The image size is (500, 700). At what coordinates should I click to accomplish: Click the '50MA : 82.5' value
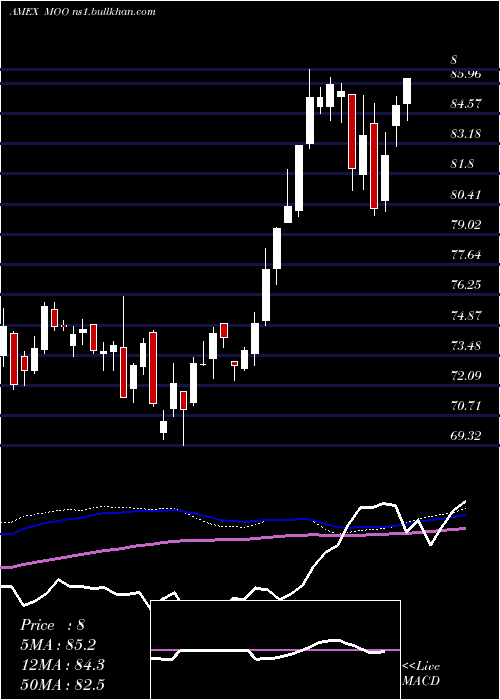click(62, 684)
